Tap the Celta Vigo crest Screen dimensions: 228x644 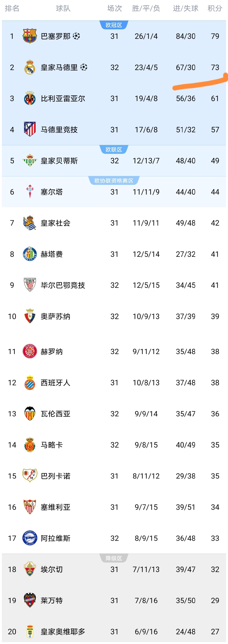point(30,192)
